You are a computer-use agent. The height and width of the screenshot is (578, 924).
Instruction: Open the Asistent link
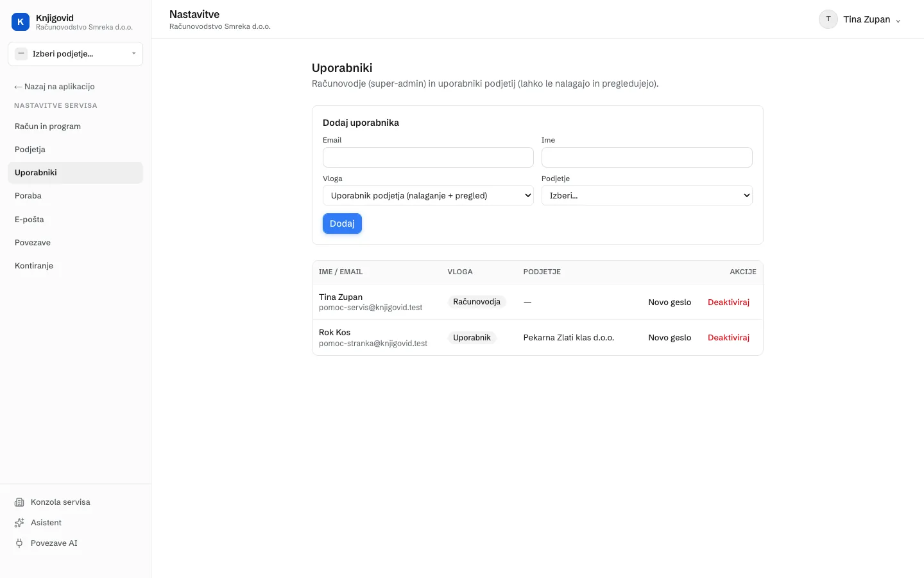pos(46,523)
